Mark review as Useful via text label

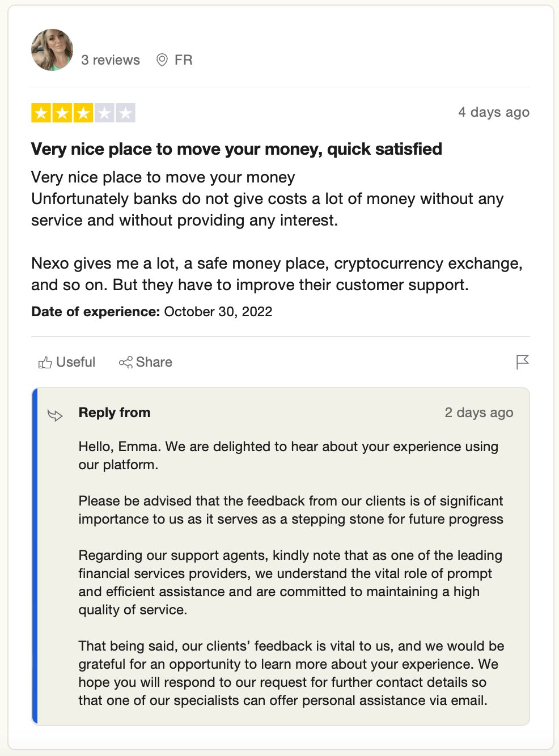pos(75,362)
